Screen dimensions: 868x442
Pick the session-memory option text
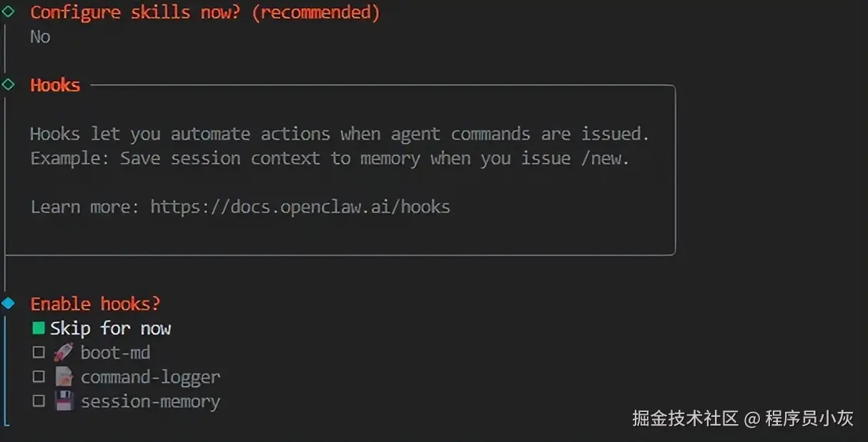click(x=150, y=401)
